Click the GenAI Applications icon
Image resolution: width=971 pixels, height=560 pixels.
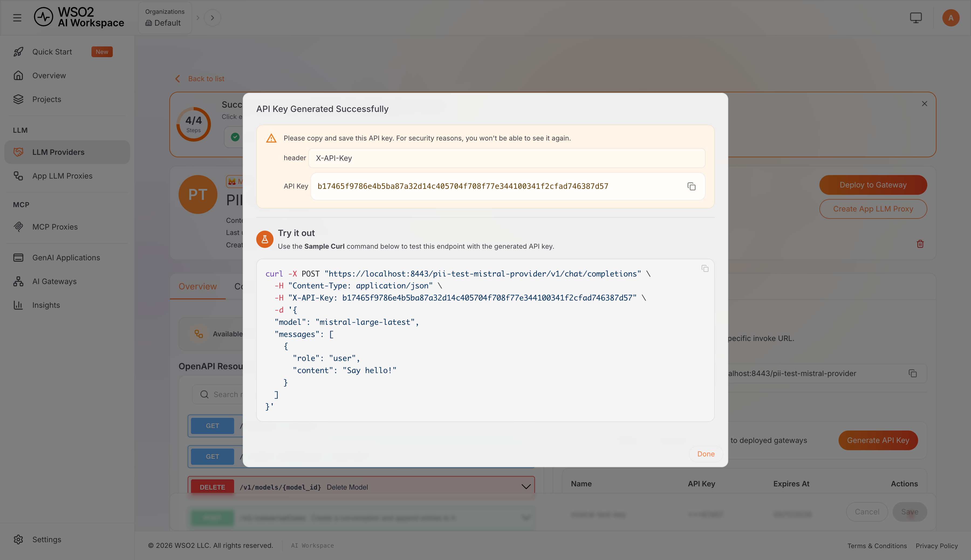18,258
